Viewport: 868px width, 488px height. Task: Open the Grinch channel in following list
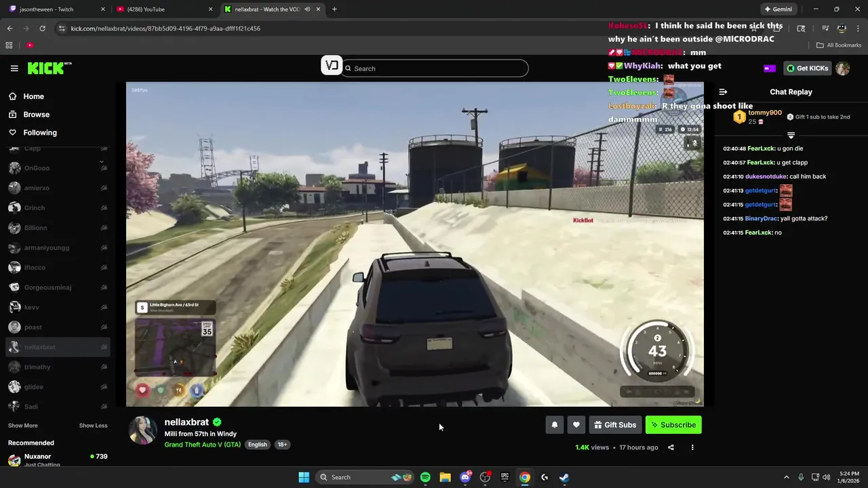click(58, 208)
